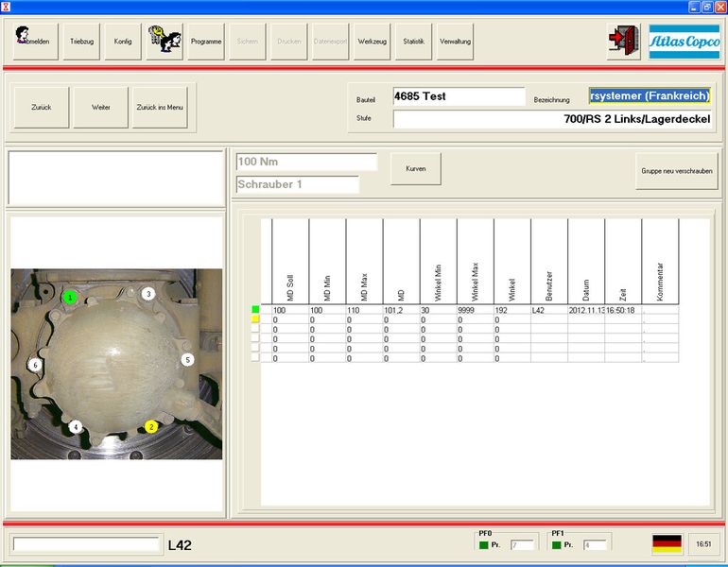Click the 16:51 clock display

pyautogui.click(x=703, y=543)
